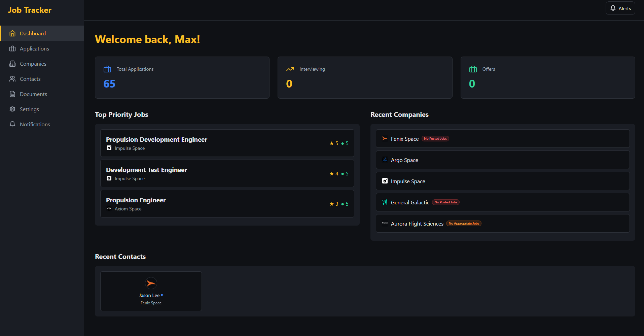Open Applications via the briefcase icon
Screen dimensions: 644x336
(x=12, y=48)
